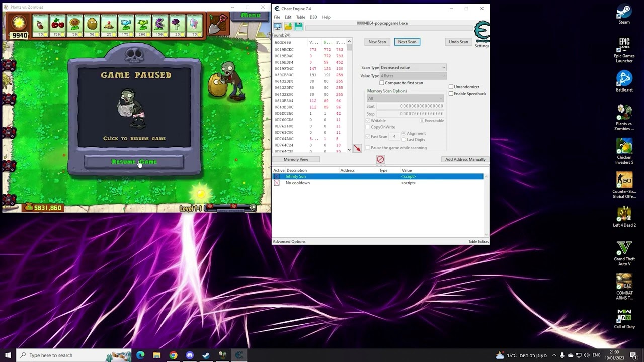Open the Help menu
The height and width of the screenshot is (362, 644).
tap(326, 17)
